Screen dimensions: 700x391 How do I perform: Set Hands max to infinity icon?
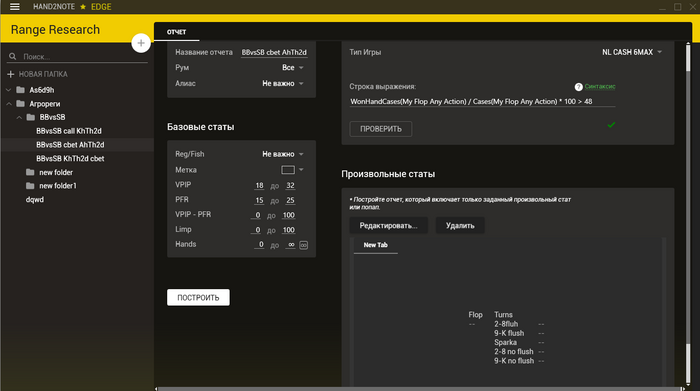tap(304, 245)
